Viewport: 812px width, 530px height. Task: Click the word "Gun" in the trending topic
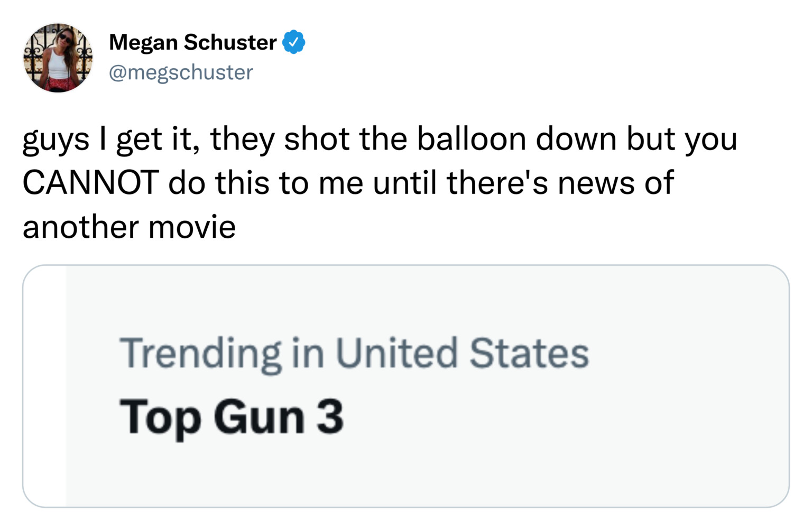[x=259, y=417]
